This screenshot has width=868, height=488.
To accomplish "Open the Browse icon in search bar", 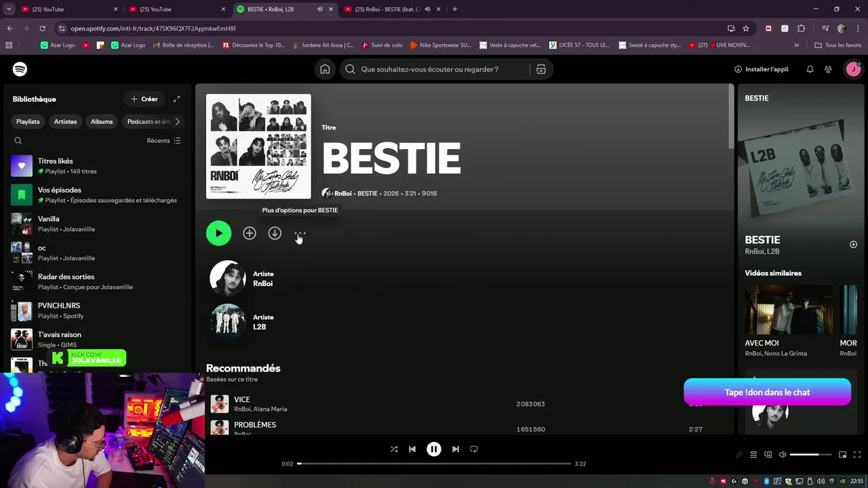I will pos(540,69).
